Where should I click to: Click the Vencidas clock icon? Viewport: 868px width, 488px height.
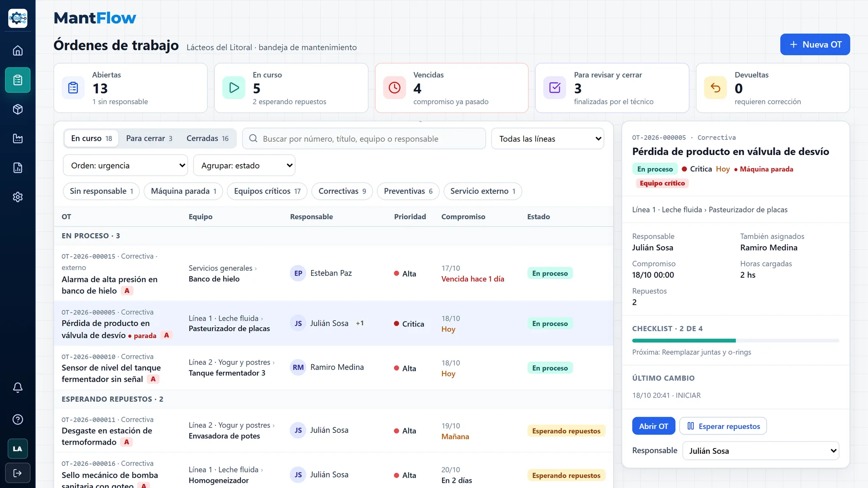click(x=395, y=88)
